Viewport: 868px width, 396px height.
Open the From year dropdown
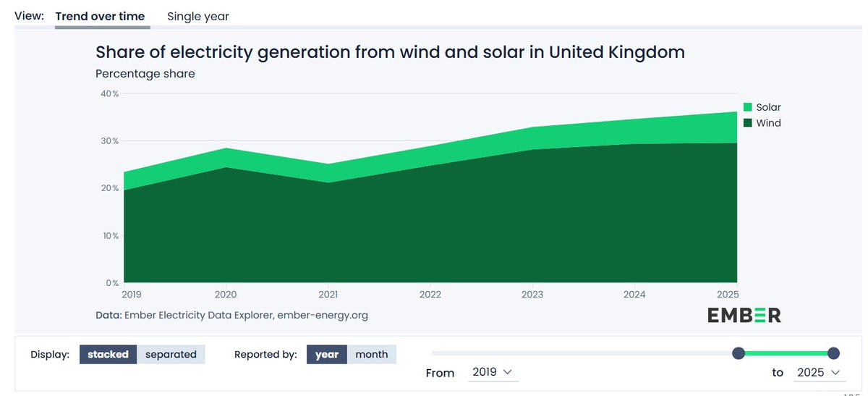pos(491,372)
